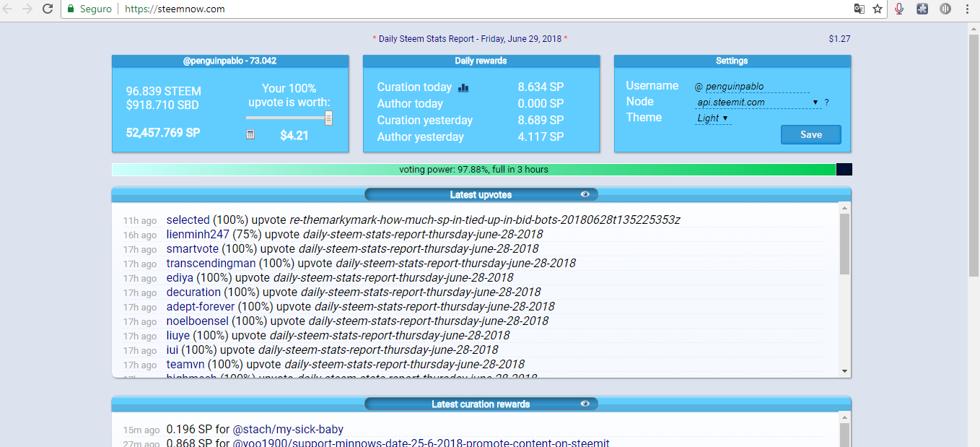The width and height of the screenshot is (980, 447).
Task: Click the $4.21 upvote worth value
Action: point(294,135)
